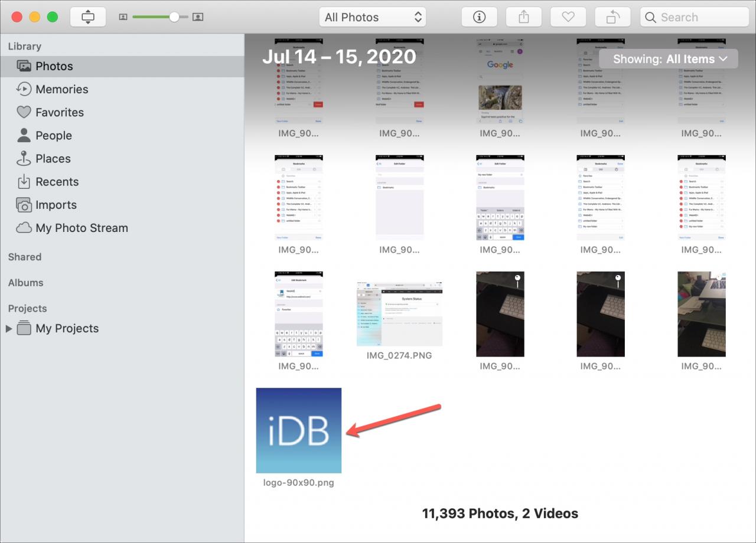Click the large thumbnail zoom-in icon
The height and width of the screenshot is (543, 756).
click(x=198, y=17)
